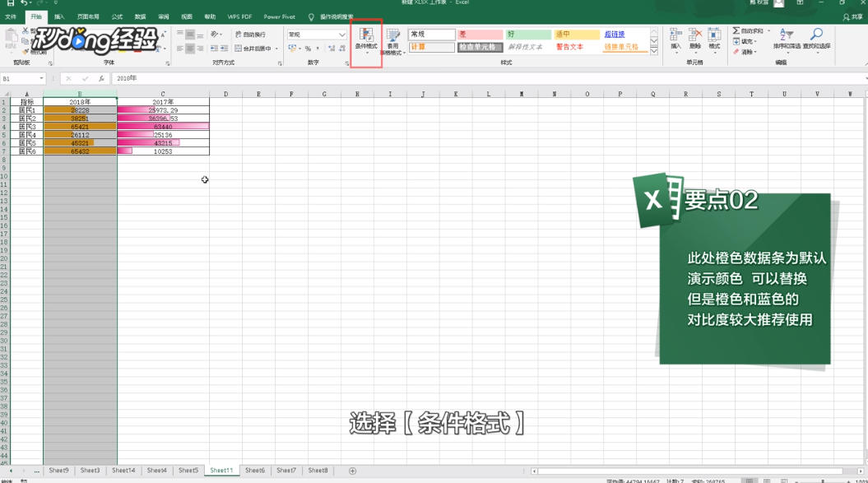The width and height of the screenshot is (868, 483).
Task: Open Find and Select (查找和选择)
Action: (x=816, y=39)
